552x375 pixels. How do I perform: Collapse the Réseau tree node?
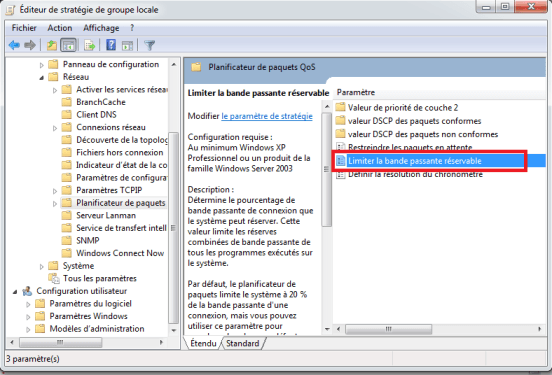42,77
